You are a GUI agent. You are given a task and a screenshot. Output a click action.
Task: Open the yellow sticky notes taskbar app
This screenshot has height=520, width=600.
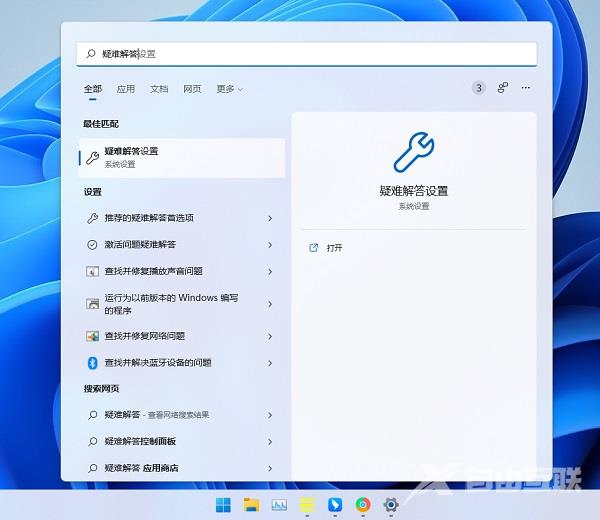click(x=307, y=505)
